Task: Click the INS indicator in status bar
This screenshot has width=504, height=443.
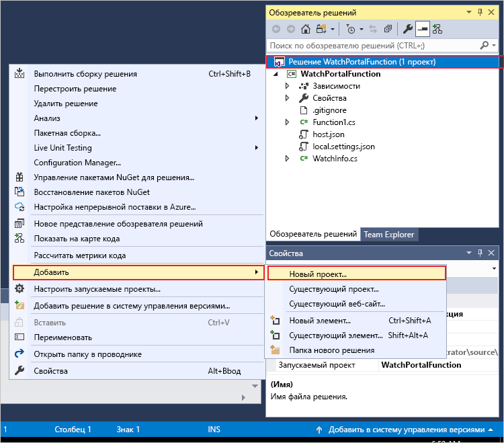Action: (214, 430)
